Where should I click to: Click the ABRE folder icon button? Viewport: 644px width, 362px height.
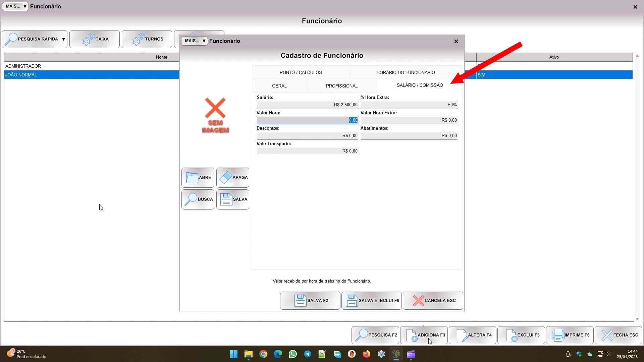[x=198, y=178]
